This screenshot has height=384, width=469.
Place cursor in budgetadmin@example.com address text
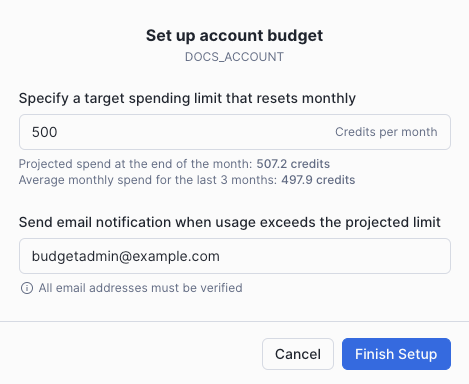(x=126, y=256)
